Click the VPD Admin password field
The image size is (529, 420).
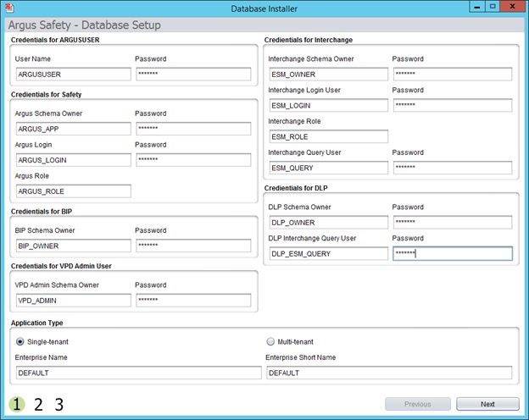(193, 301)
